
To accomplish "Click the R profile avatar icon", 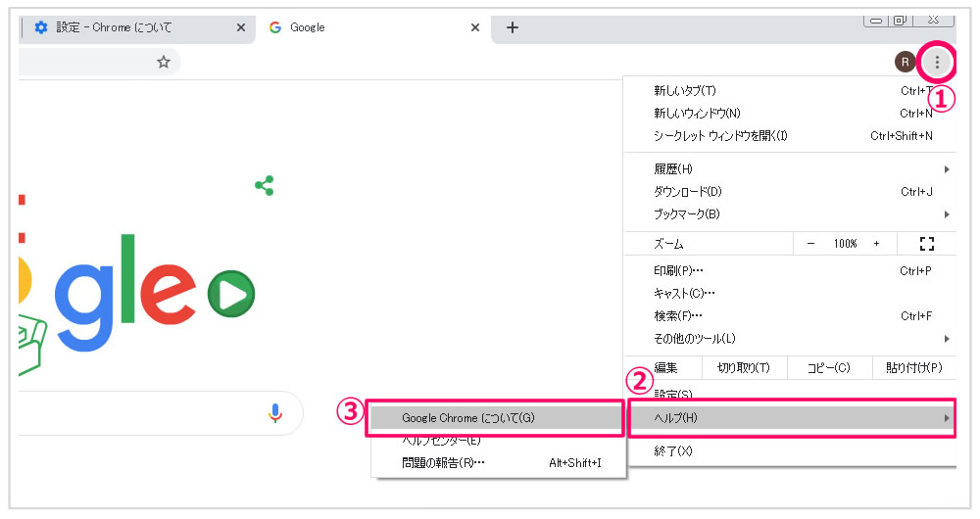I will (x=905, y=62).
